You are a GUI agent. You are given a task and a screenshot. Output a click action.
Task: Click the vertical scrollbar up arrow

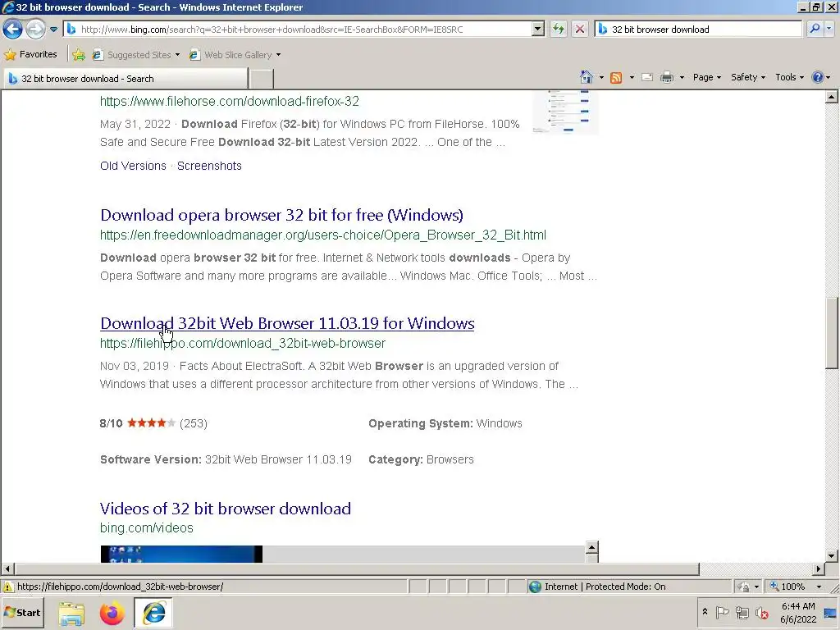coord(832,97)
